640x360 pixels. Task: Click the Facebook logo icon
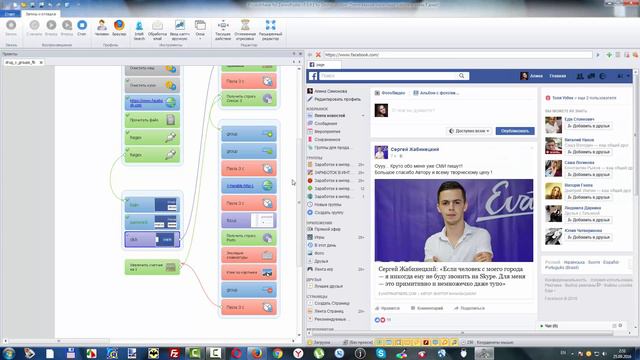[313, 76]
